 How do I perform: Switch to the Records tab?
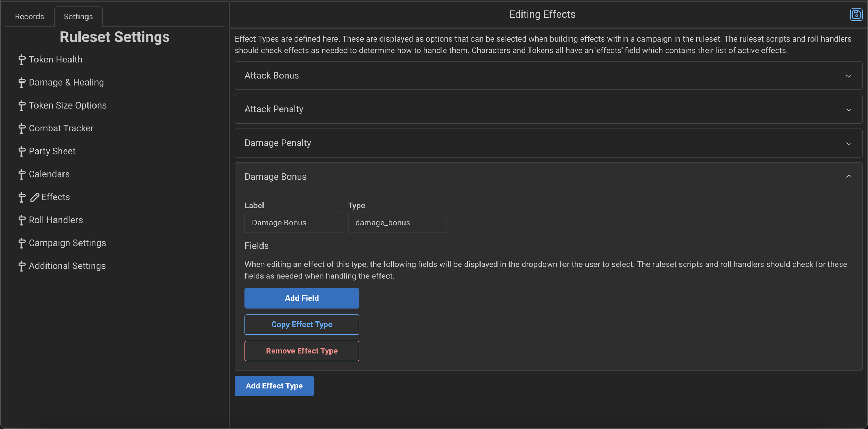[x=29, y=16]
